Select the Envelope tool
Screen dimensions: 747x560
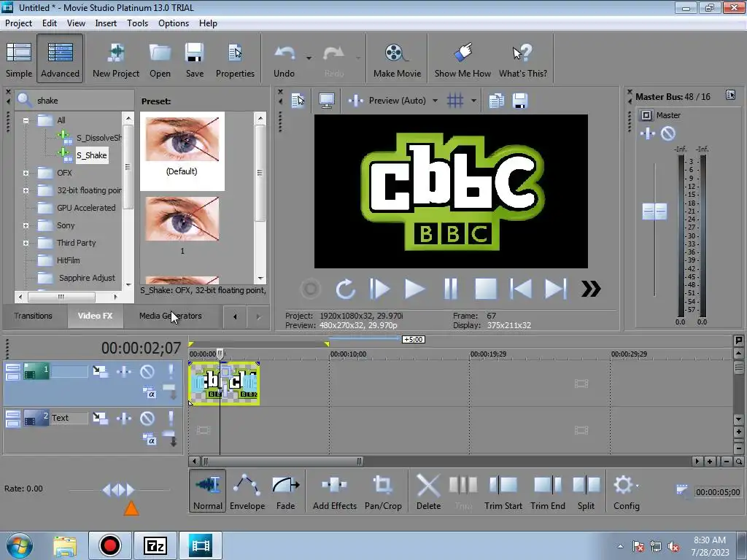pyautogui.click(x=247, y=491)
